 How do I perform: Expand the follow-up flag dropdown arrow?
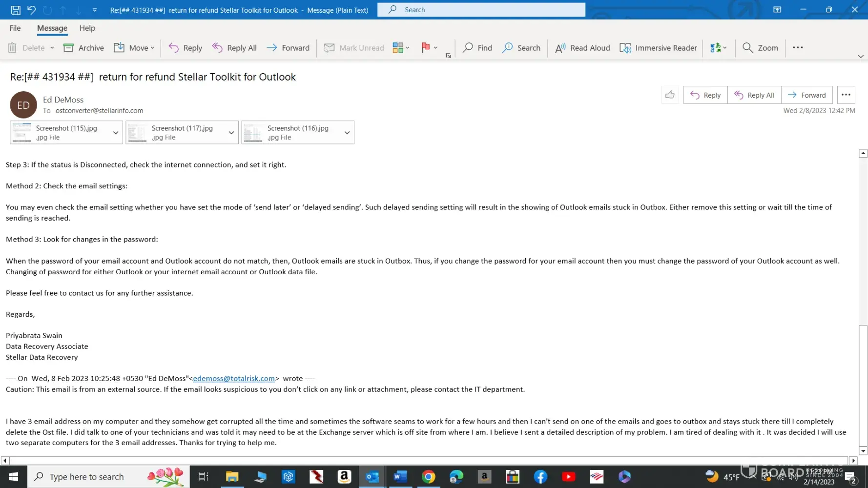[x=435, y=48]
